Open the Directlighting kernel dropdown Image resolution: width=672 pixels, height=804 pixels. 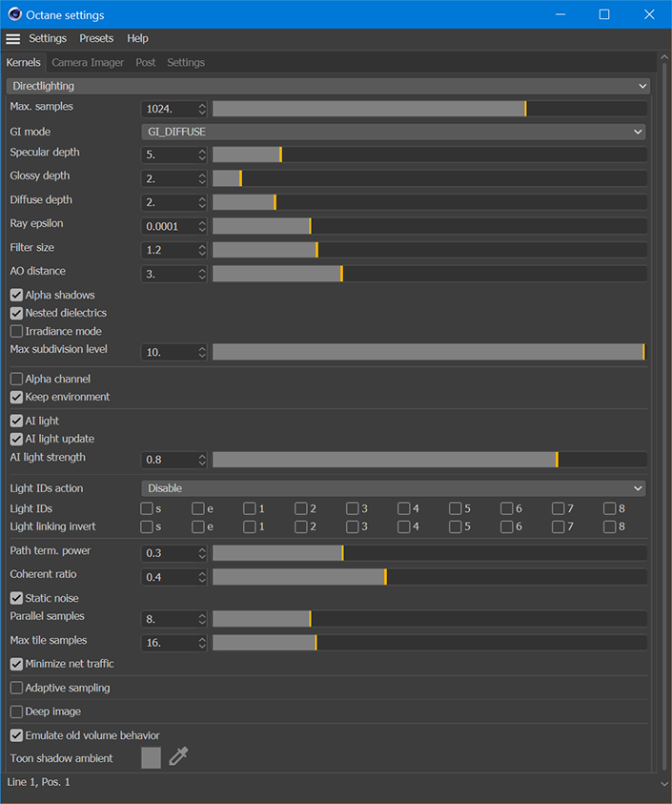[328, 86]
